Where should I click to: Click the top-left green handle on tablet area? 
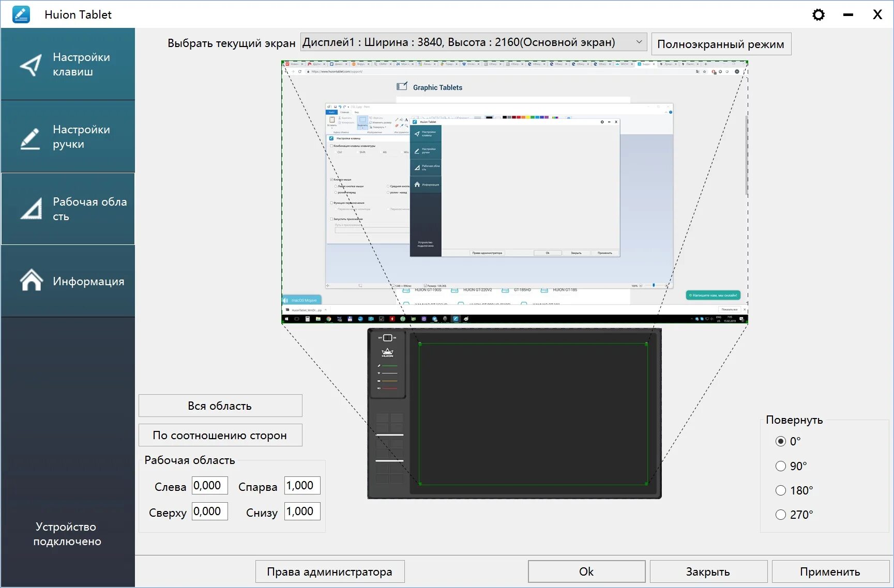(x=420, y=344)
